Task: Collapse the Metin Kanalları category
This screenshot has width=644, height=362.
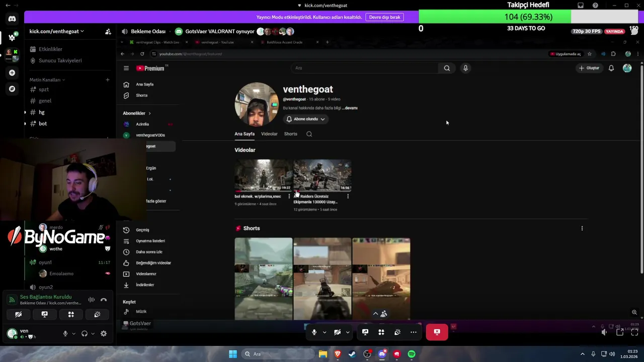Action: coord(47,79)
